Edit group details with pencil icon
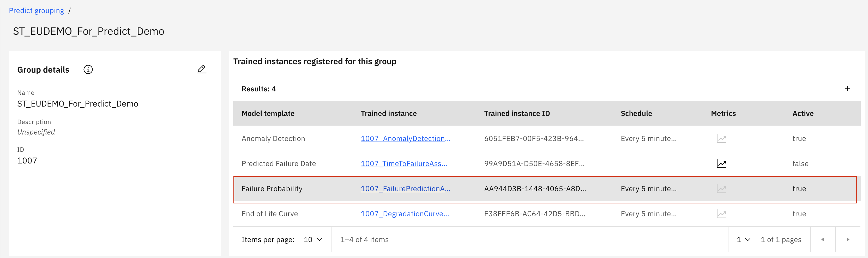The image size is (868, 258). click(x=202, y=69)
